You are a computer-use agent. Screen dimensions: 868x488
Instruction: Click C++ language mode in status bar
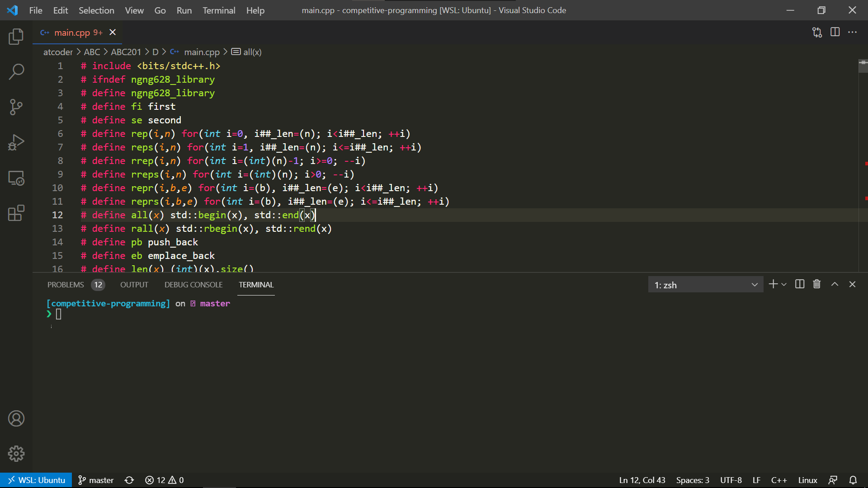(x=778, y=480)
